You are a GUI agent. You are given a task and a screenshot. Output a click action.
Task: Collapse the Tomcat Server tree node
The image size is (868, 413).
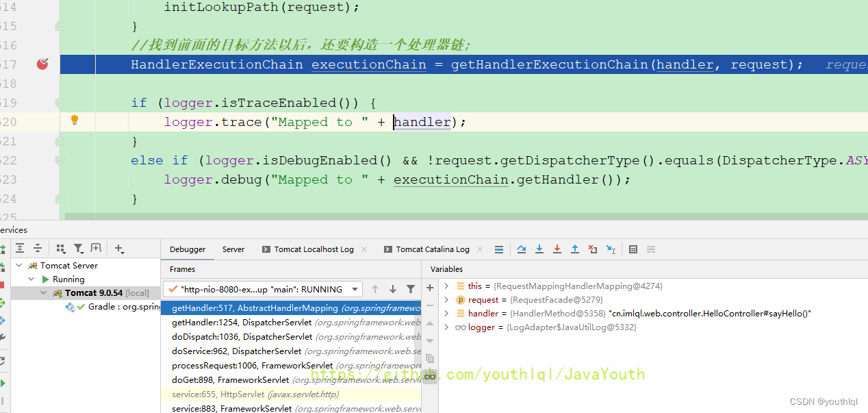coord(19,265)
